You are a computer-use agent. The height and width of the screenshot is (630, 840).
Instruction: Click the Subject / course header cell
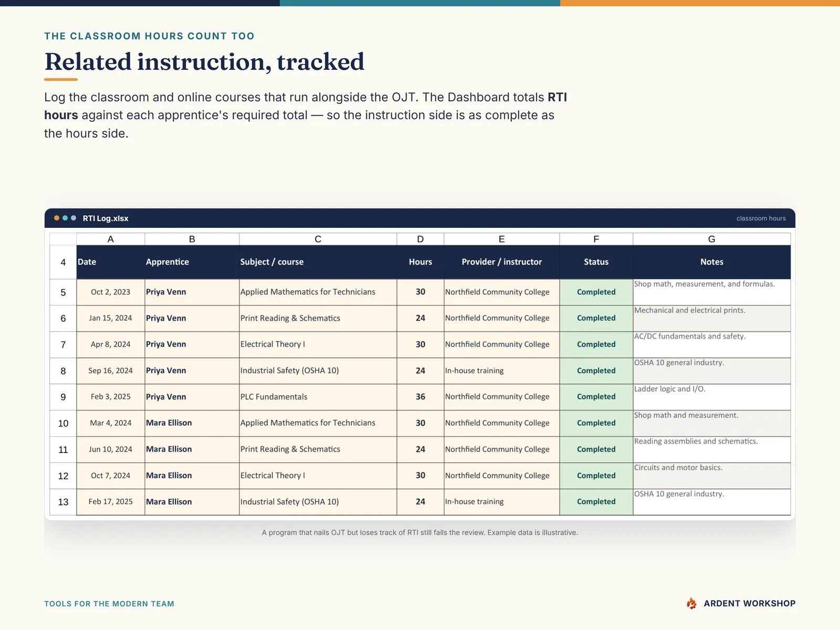[x=318, y=262]
